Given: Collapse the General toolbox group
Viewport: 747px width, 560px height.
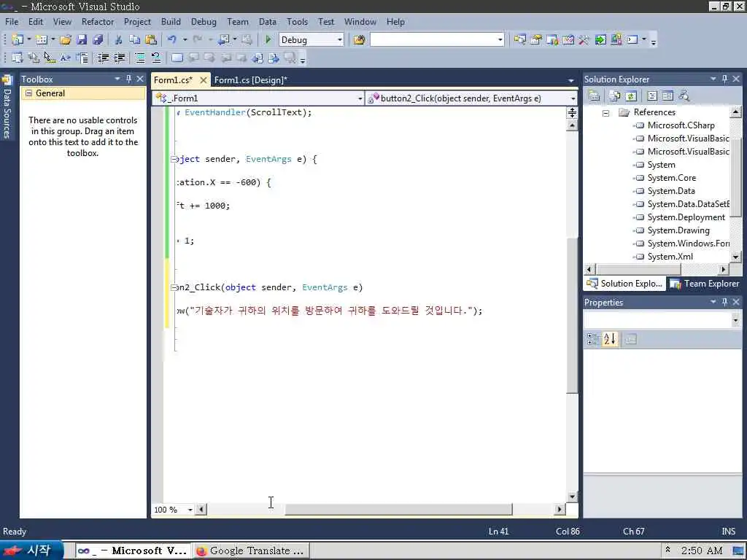Looking at the screenshot, I should point(28,93).
